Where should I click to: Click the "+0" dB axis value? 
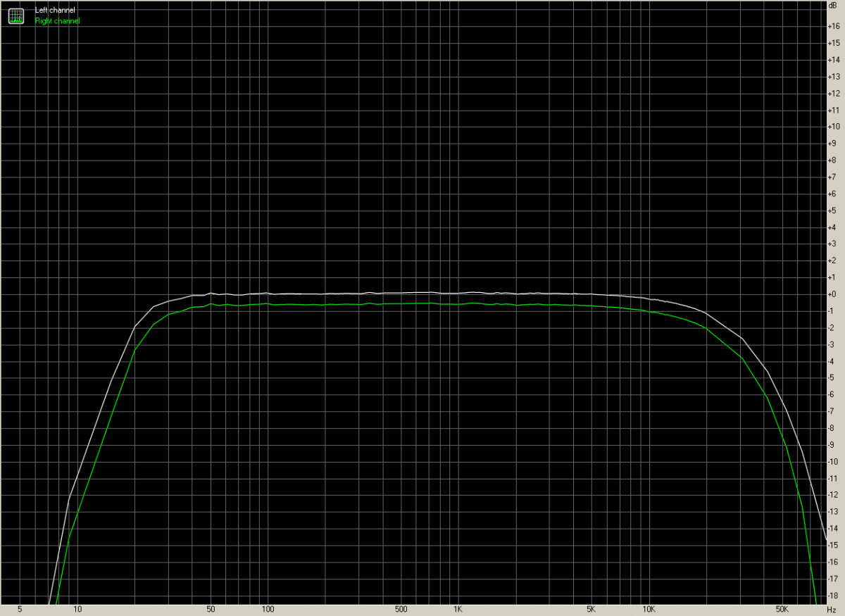(x=833, y=294)
